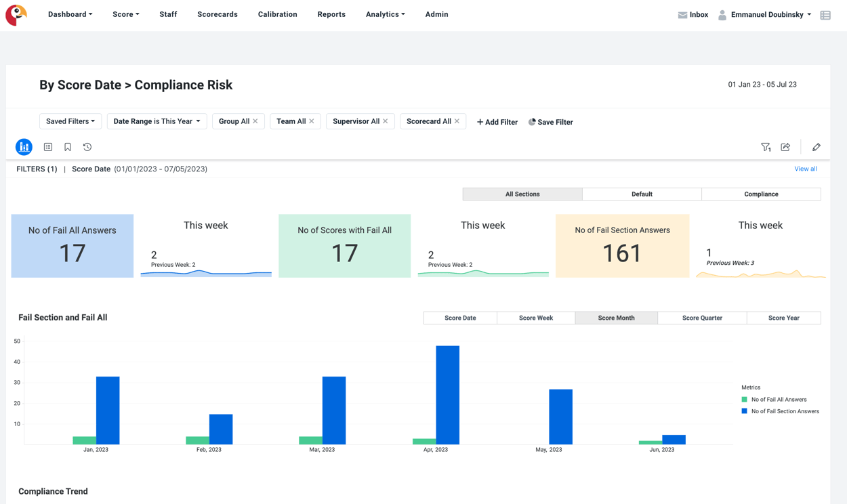Click the FILTERS (1) label
Screen dimensions: 847x504
pyautogui.click(x=37, y=169)
